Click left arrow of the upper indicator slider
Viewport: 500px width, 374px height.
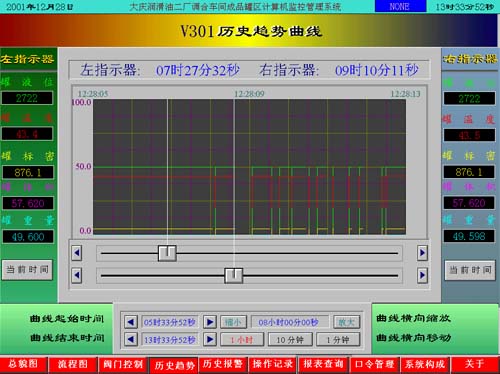77,253
